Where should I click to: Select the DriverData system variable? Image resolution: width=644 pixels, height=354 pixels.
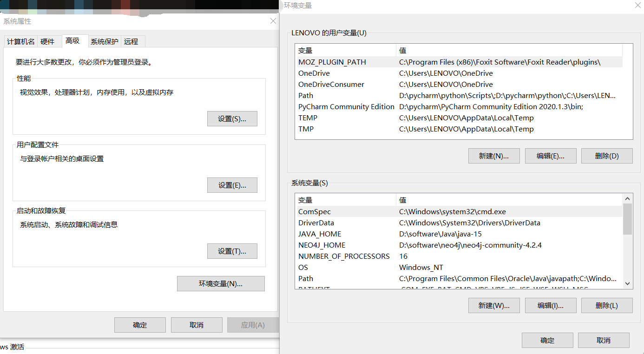pyautogui.click(x=459, y=223)
